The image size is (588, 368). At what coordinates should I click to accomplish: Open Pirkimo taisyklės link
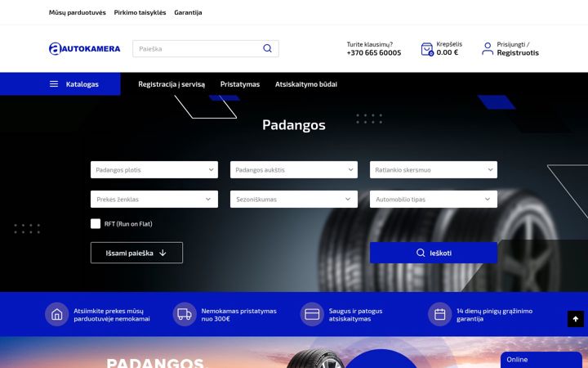(x=140, y=12)
